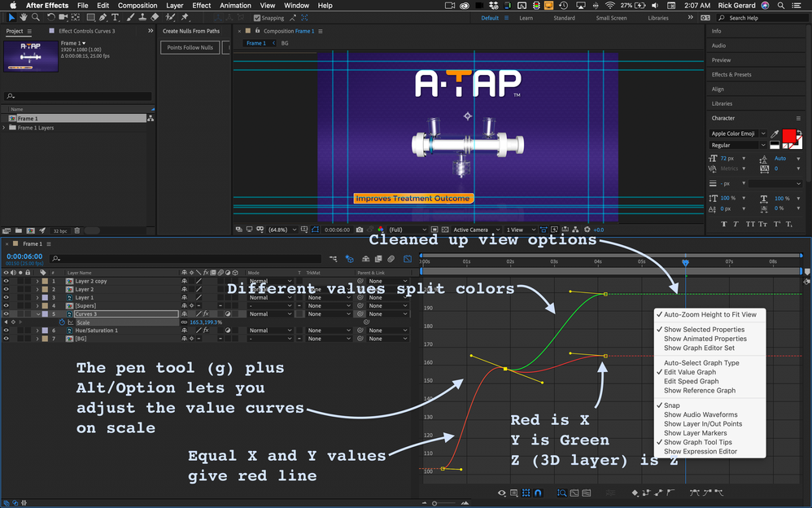Toggle the Snapping checkbox
The width and height of the screenshot is (812, 508).
(x=257, y=18)
